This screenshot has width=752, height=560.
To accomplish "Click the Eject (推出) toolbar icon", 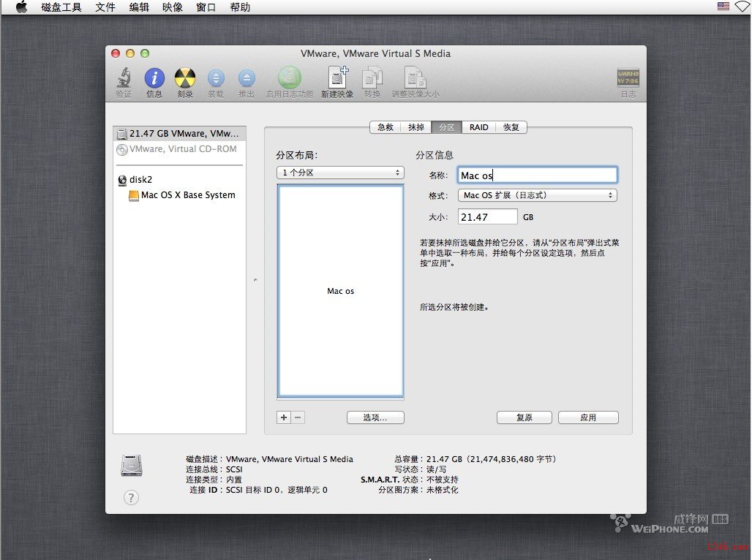I will click(x=247, y=78).
